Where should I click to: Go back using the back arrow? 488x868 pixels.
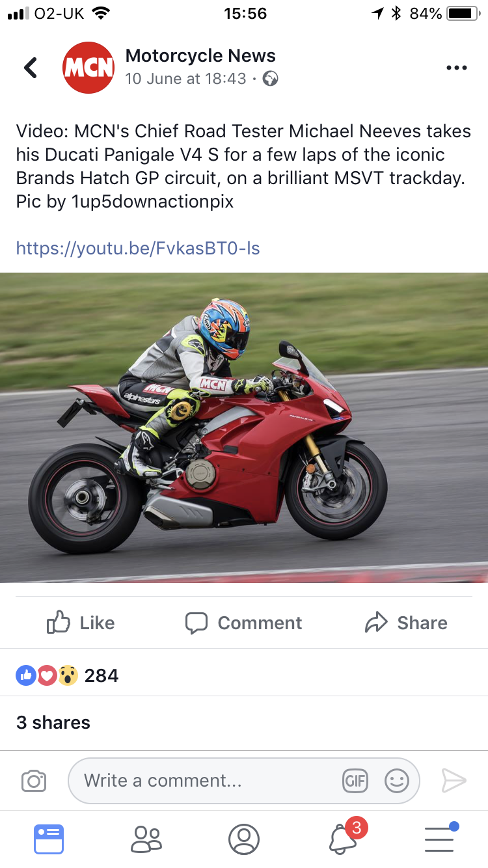31,67
